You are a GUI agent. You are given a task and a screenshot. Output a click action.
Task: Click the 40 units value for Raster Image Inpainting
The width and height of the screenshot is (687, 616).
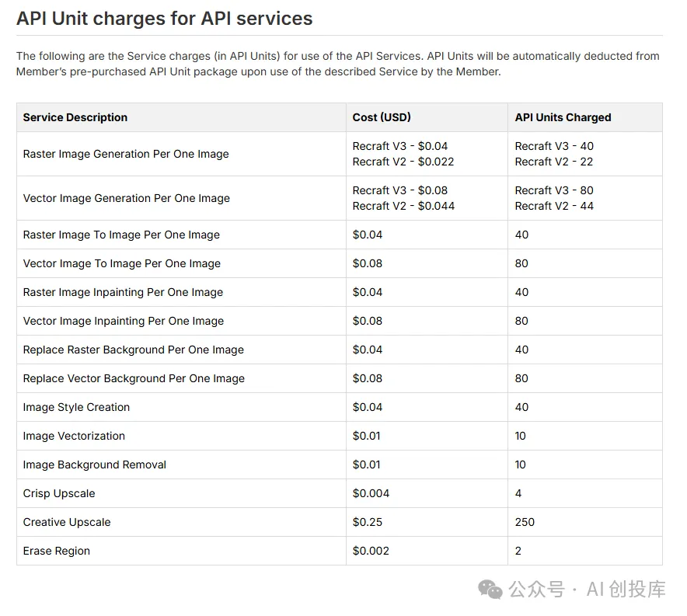click(521, 292)
